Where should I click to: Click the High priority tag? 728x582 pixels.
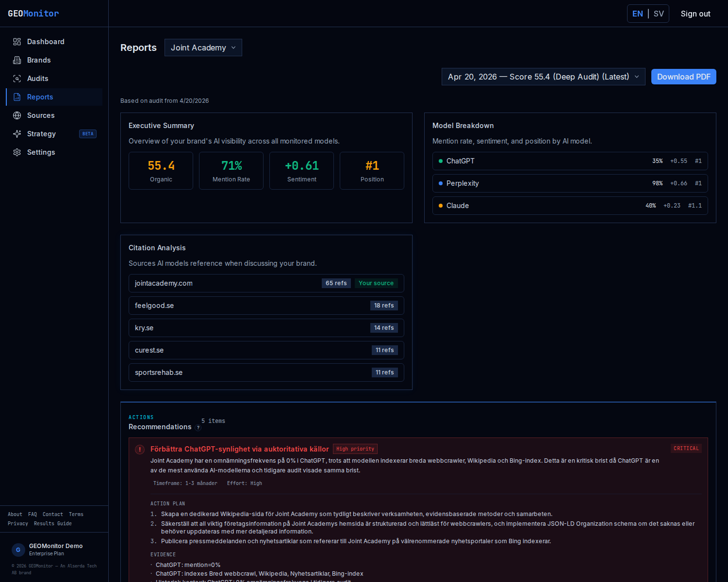[355, 449]
